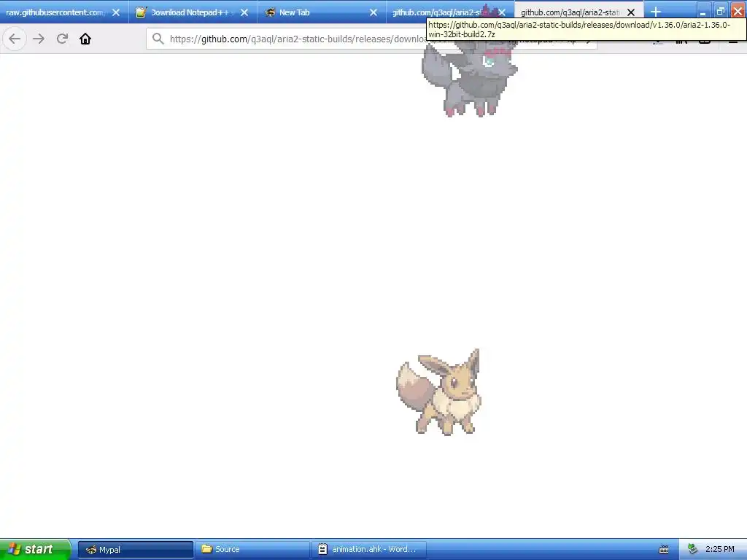Open the Source folder from the taskbar
This screenshot has height=560, width=747.
click(252, 550)
